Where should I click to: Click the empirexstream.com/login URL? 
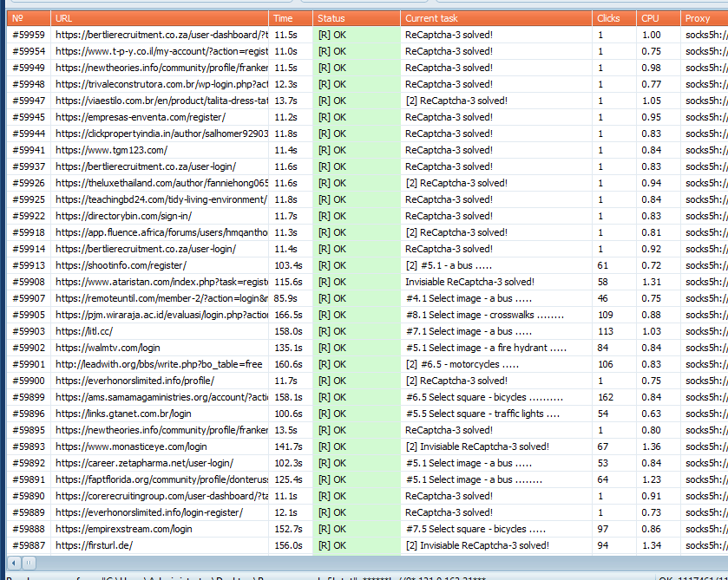click(123, 529)
